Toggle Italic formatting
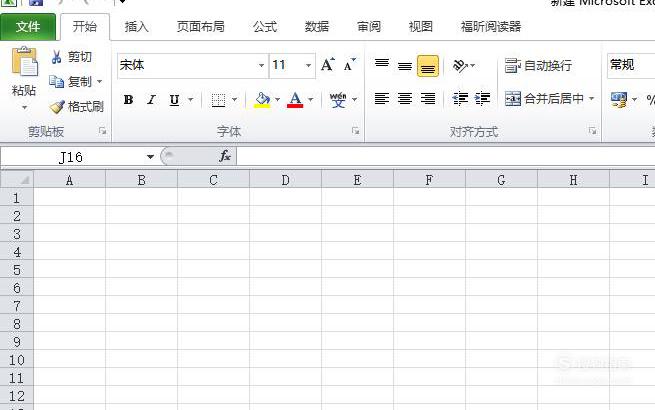Screen dimensions: 655x410 pyautogui.click(x=151, y=99)
